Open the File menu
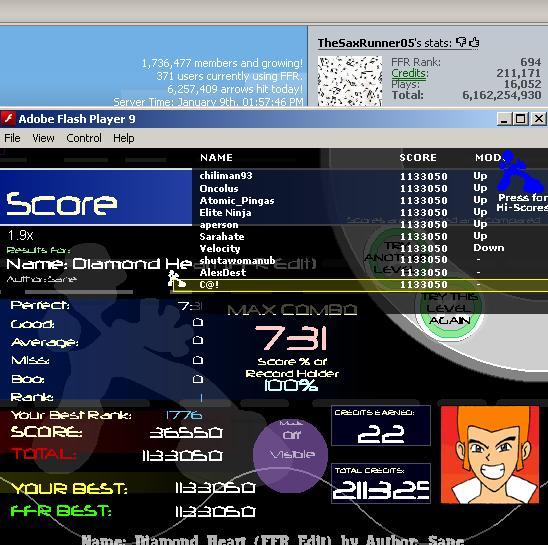548x545 pixels. (12, 138)
